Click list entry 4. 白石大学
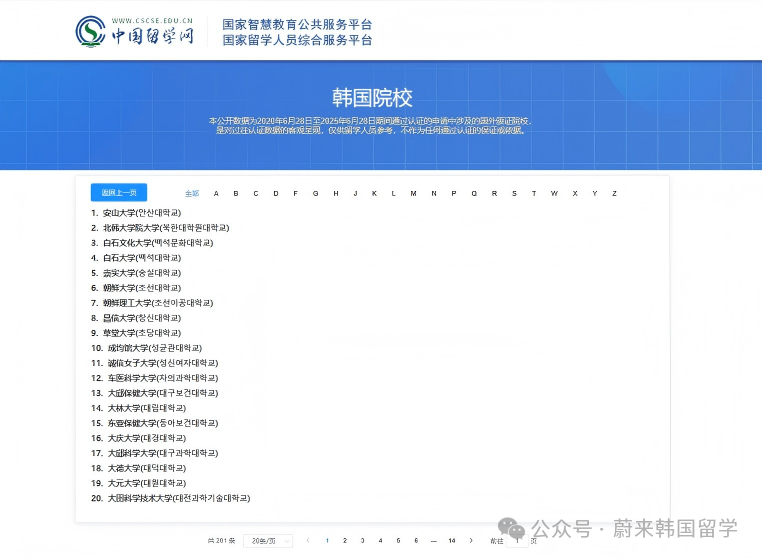This screenshot has width=762, height=559. pos(136,258)
